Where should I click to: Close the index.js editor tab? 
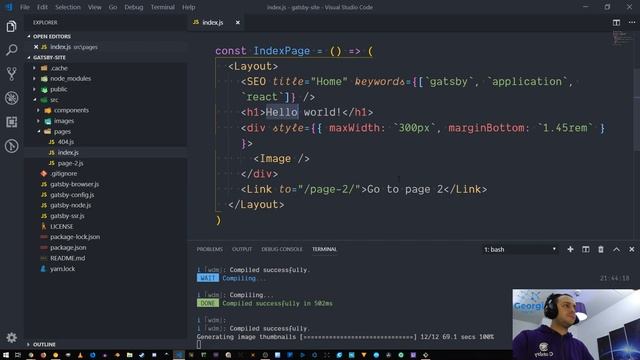238,22
